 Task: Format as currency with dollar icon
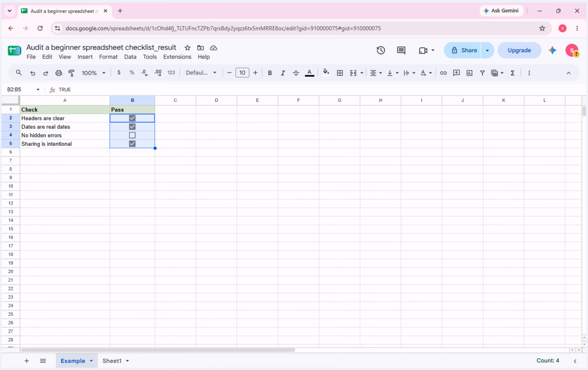pos(119,73)
